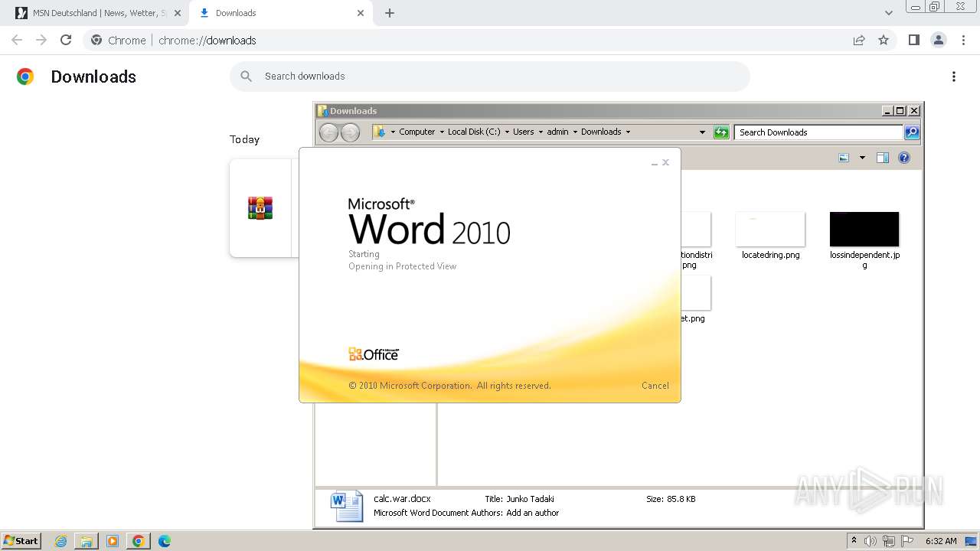Screen dimensions: 980x551
Task: Open the Windows Start menu
Action: (21, 541)
